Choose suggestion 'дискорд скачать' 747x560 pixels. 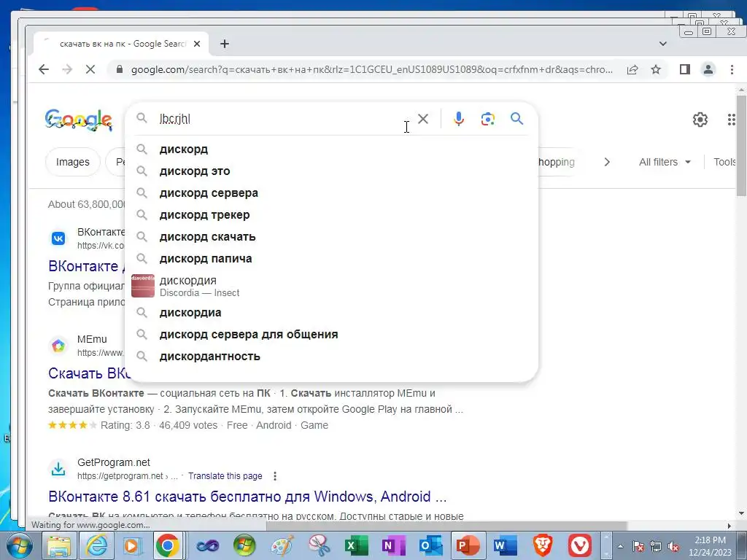332,237
